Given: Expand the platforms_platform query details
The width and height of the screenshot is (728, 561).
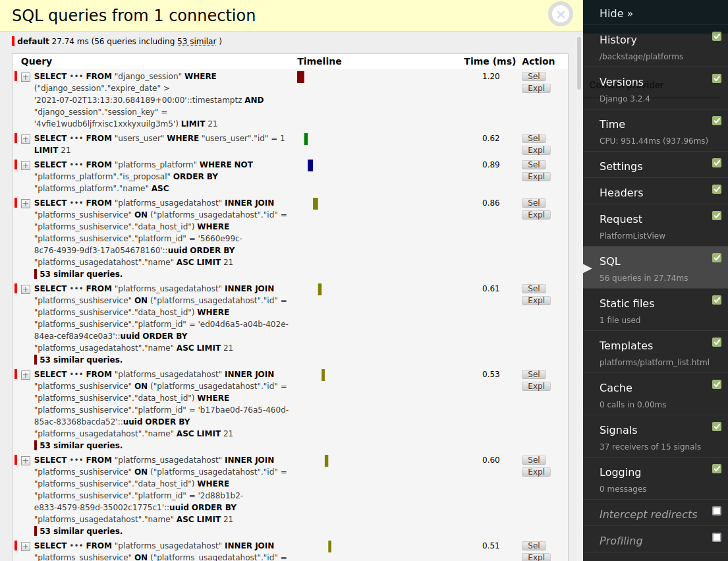Looking at the screenshot, I should tap(25, 165).
